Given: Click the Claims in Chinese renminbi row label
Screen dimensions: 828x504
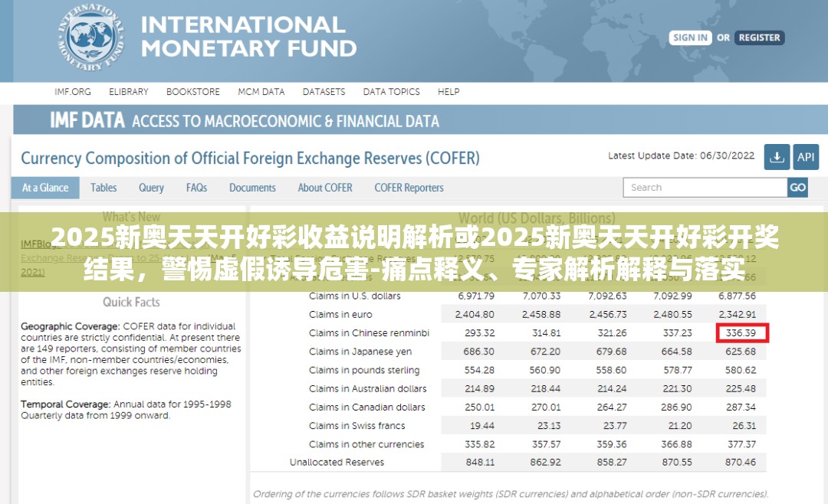Looking at the screenshot, I should click(x=369, y=333).
